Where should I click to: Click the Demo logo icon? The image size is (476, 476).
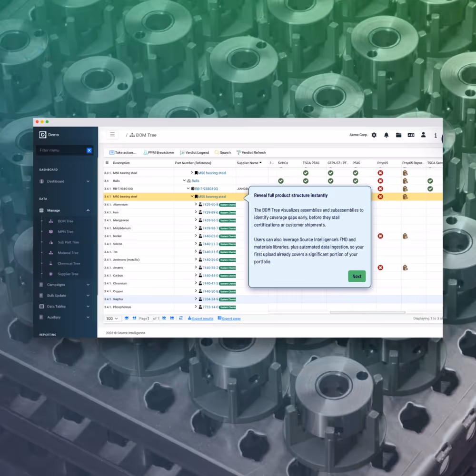[43, 135]
